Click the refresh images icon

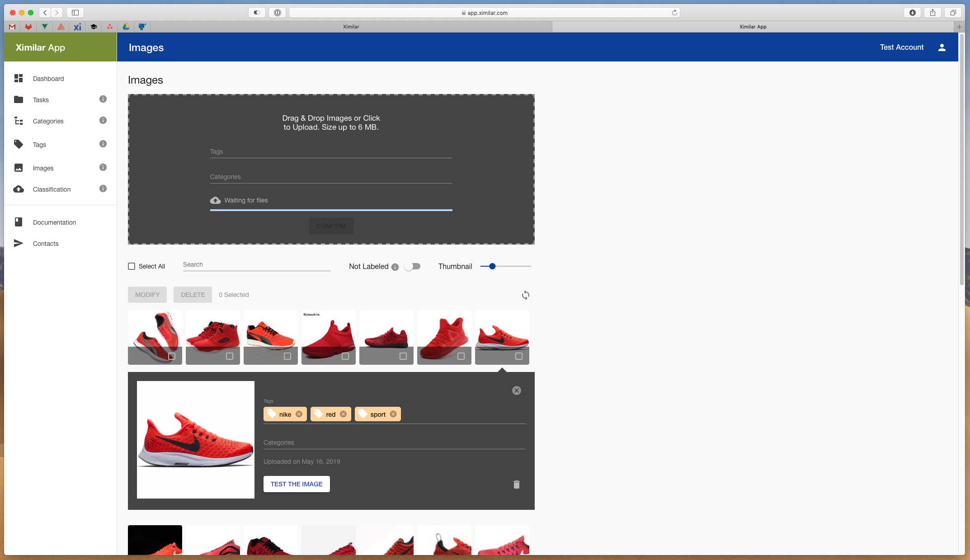(x=525, y=295)
